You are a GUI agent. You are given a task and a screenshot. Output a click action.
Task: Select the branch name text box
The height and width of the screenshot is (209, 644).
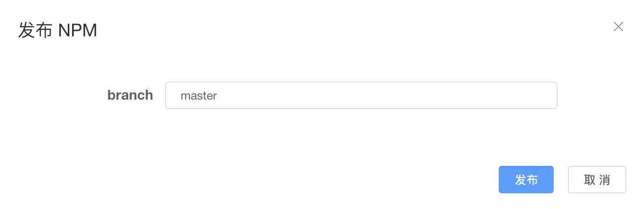(x=361, y=95)
